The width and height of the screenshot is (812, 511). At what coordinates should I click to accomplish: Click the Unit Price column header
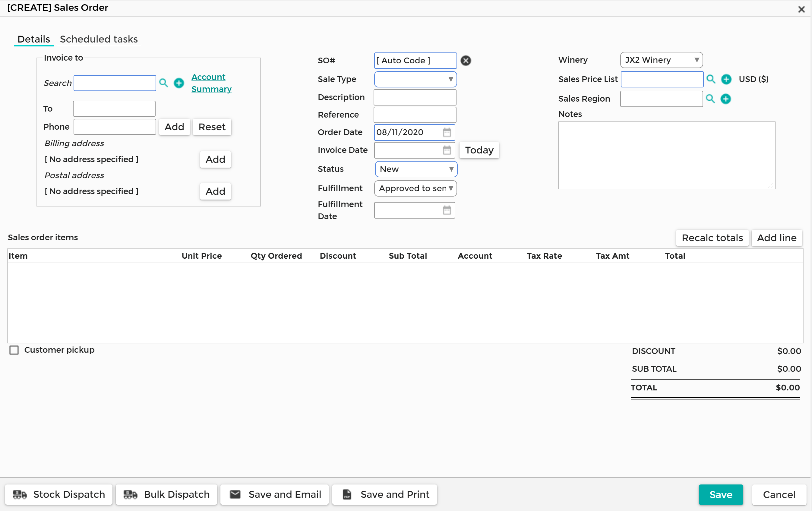coord(202,256)
